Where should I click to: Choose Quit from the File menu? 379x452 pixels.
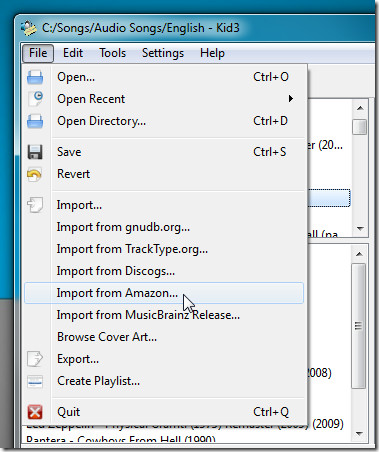164,412
